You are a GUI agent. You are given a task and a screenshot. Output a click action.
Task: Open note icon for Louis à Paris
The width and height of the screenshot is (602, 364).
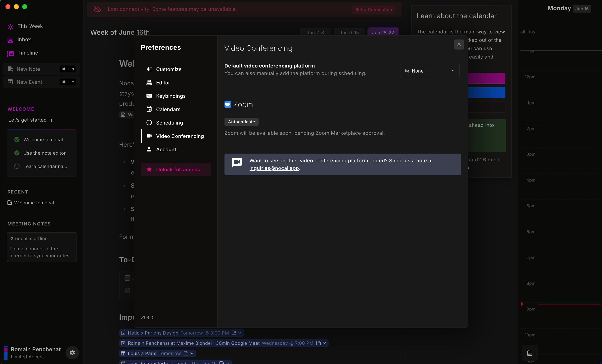(186, 353)
